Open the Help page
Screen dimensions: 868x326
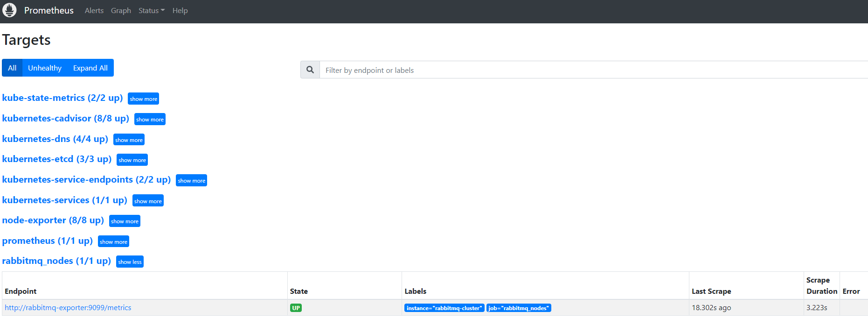point(180,11)
